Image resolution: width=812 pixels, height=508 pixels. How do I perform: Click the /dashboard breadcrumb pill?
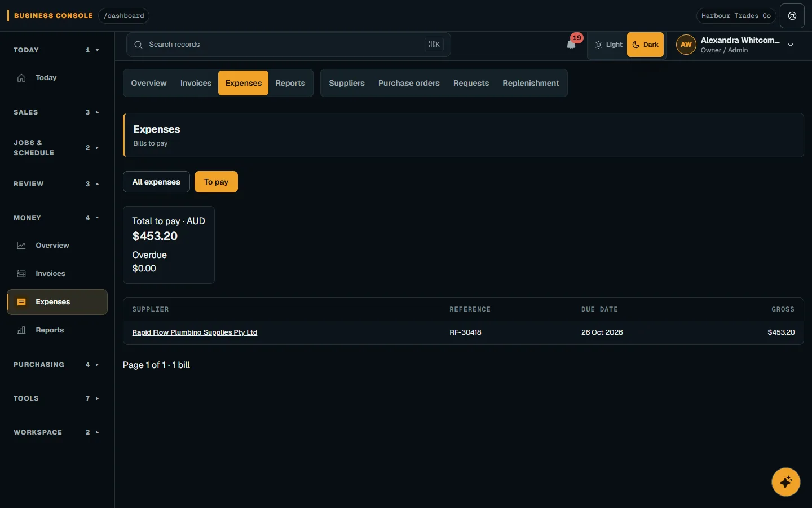point(124,16)
